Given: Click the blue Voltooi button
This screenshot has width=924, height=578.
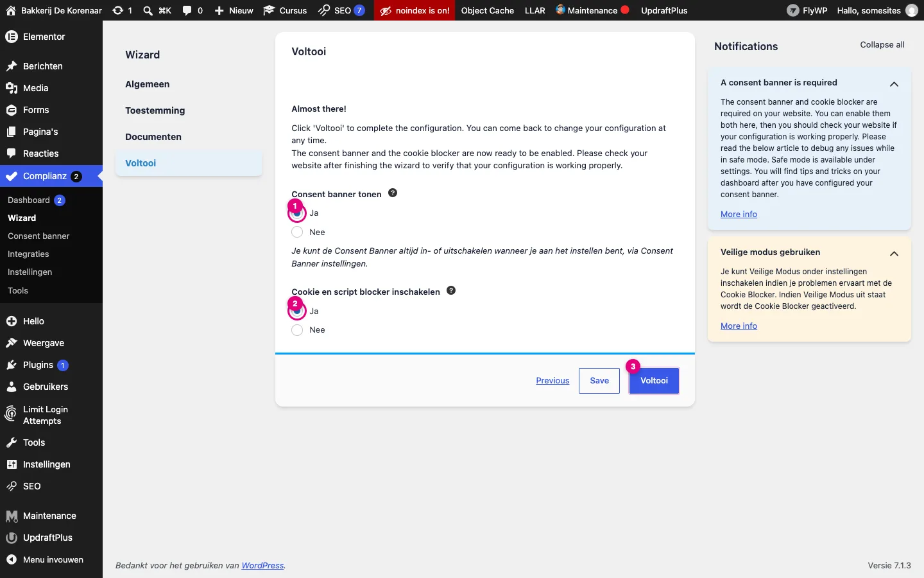Looking at the screenshot, I should pos(654,381).
